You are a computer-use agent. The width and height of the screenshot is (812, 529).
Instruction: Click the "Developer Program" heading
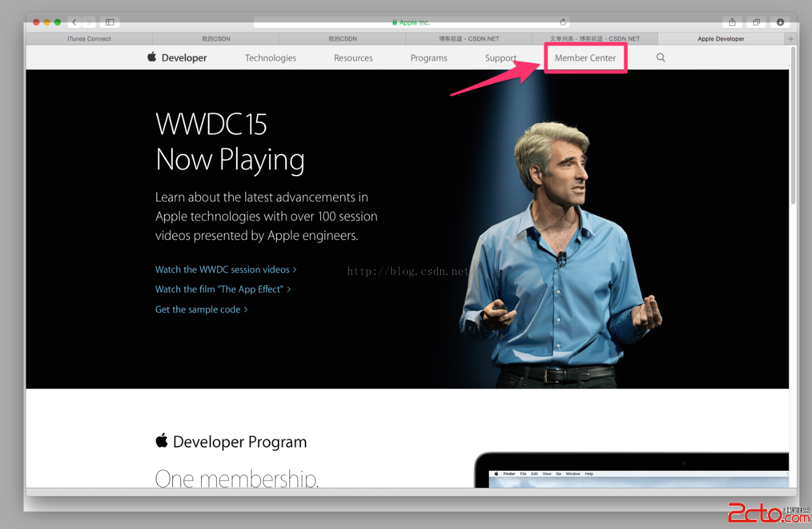point(231,442)
